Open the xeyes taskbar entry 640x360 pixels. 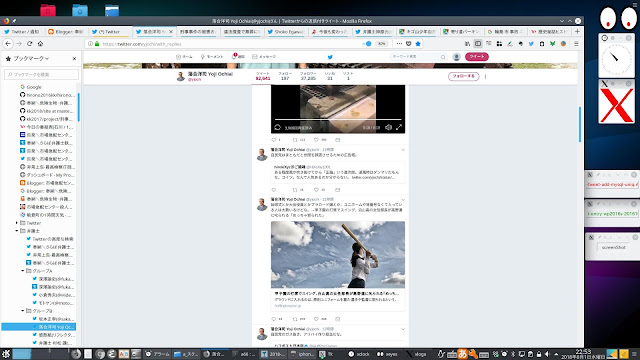tap(388, 354)
